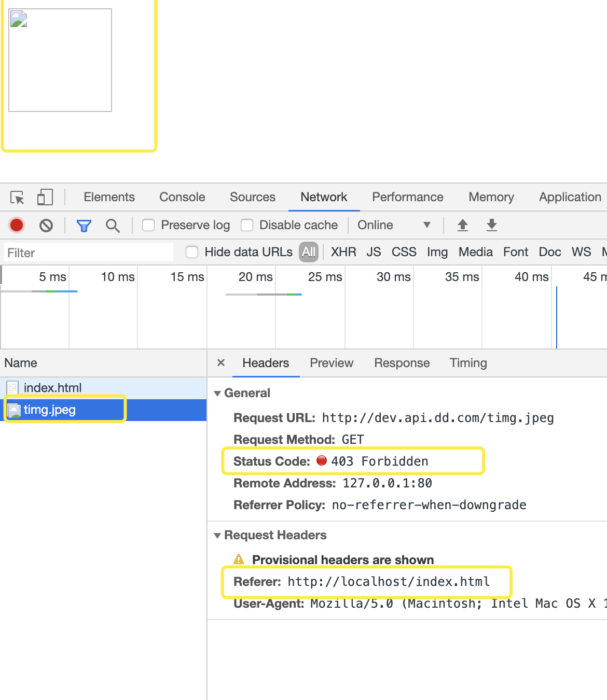Select the timg.jpeg request row
This screenshot has height=700, width=607.
click(x=103, y=410)
